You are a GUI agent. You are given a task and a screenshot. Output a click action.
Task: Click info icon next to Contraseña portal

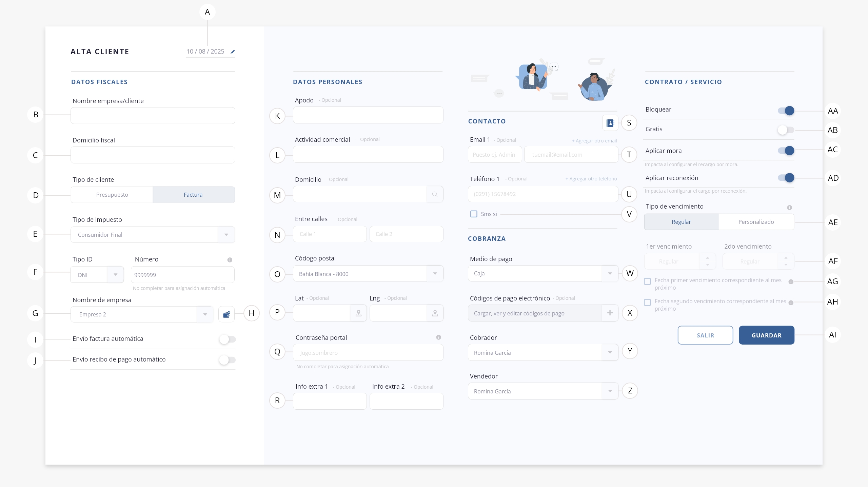(x=438, y=337)
